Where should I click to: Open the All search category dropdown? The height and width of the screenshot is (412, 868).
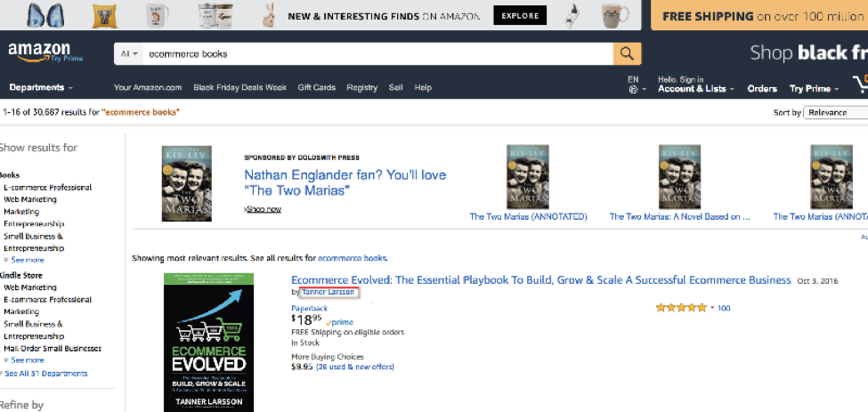130,54
